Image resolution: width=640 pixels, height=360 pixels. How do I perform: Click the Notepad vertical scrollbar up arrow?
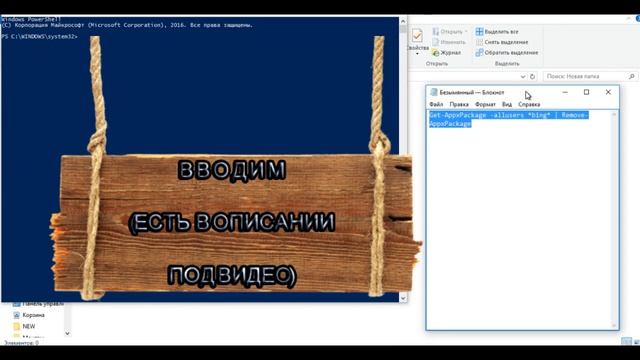614,115
